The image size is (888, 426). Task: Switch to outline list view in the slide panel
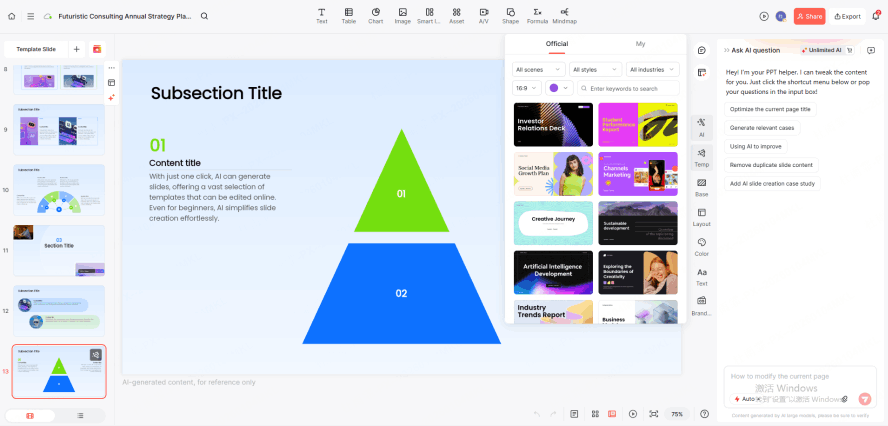click(80, 415)
